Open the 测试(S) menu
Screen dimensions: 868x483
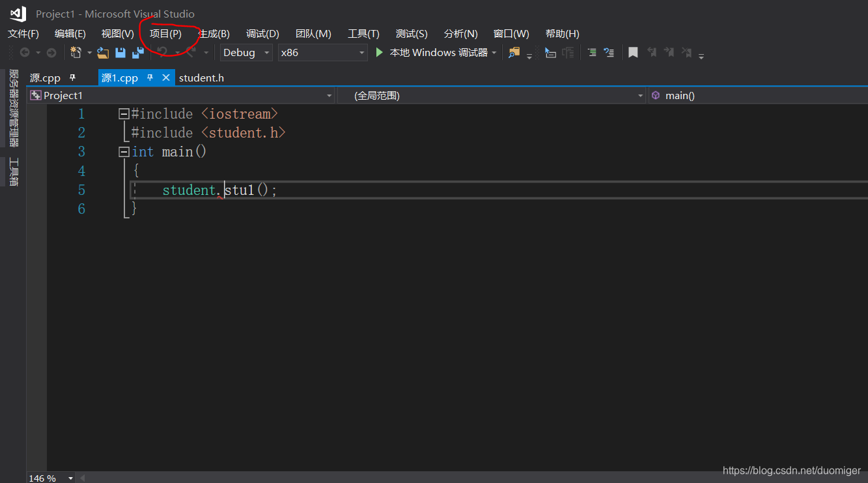coord(412,34)
